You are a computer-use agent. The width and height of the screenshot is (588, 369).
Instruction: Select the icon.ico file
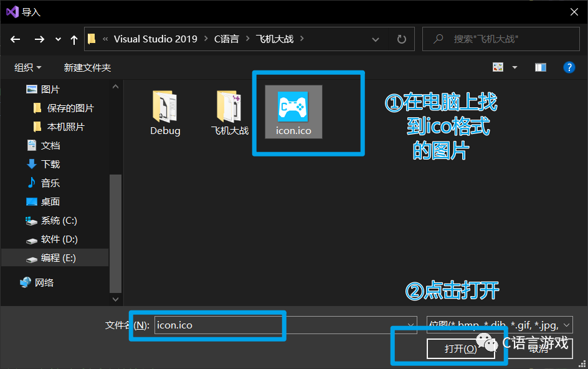[293, 112]
